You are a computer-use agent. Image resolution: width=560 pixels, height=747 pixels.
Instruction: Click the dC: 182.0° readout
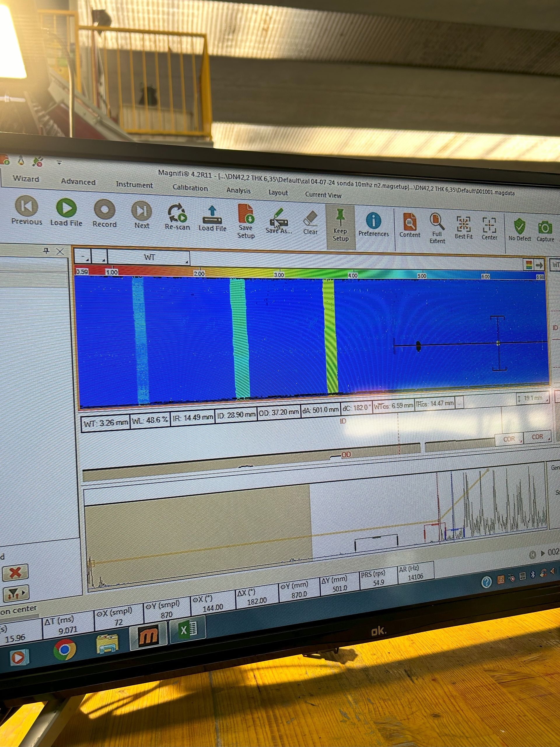(x=356, y=408)
